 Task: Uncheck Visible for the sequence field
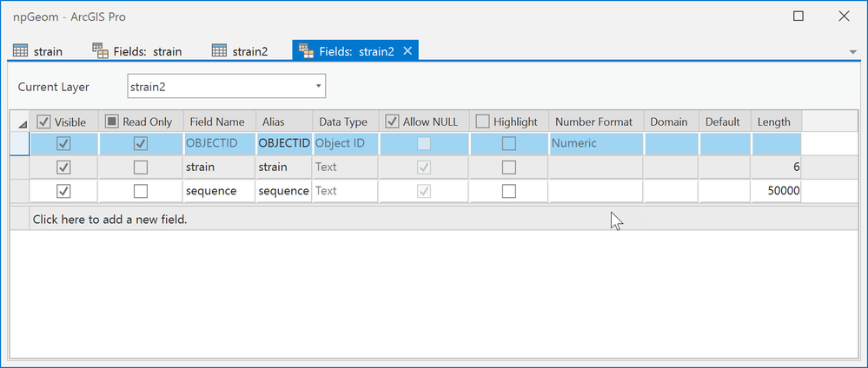63,191
